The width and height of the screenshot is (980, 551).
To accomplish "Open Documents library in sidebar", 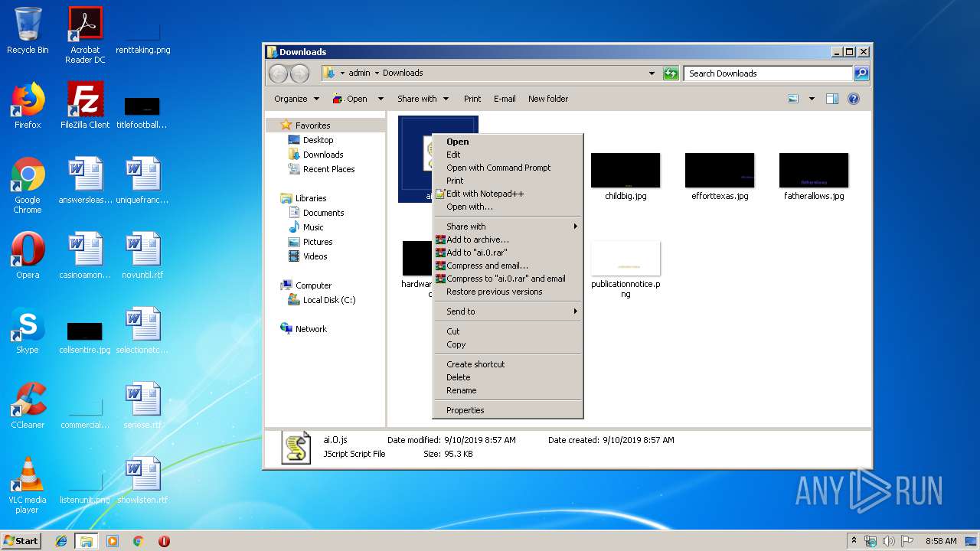I will [x=316, y=213].
